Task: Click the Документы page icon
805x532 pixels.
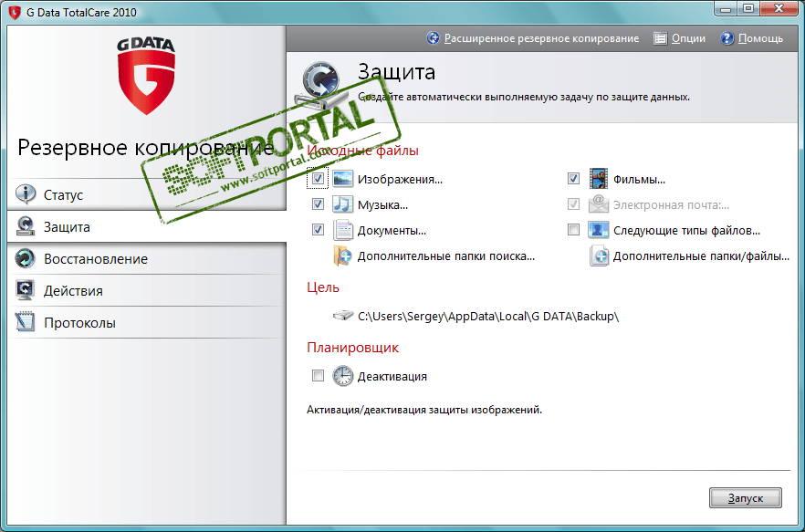Action: [x=342, y=230]
